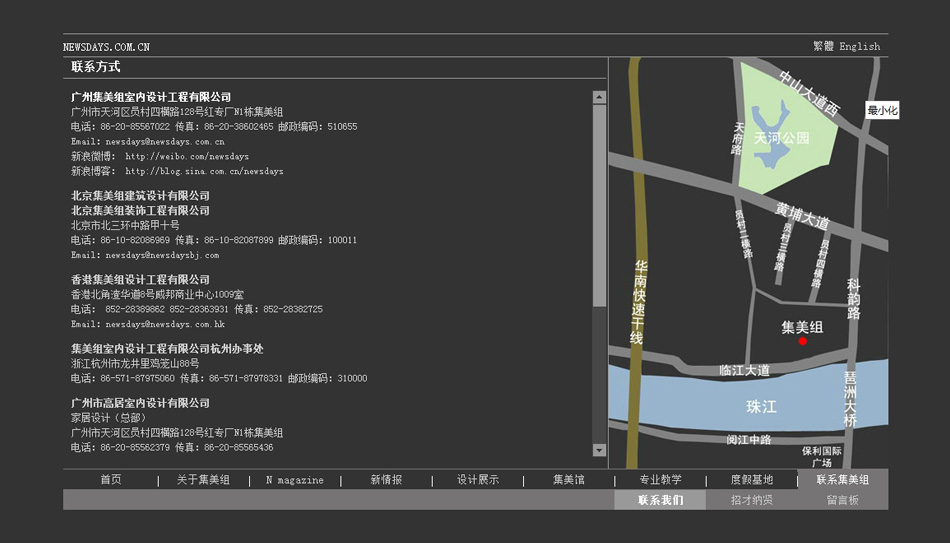Open the 度假基地 menu item
950x543 pixels.
click(x=751, y=480)
